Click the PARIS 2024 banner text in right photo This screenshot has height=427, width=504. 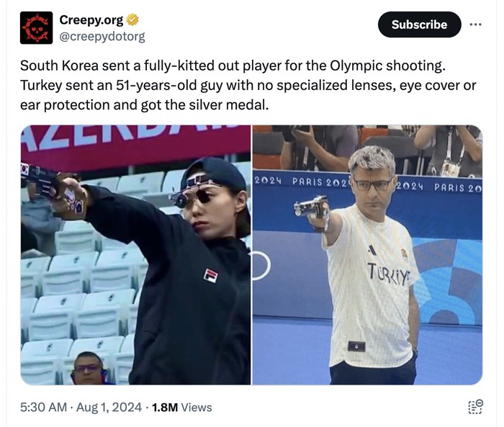pyautogui.click(x=320, y=182)
